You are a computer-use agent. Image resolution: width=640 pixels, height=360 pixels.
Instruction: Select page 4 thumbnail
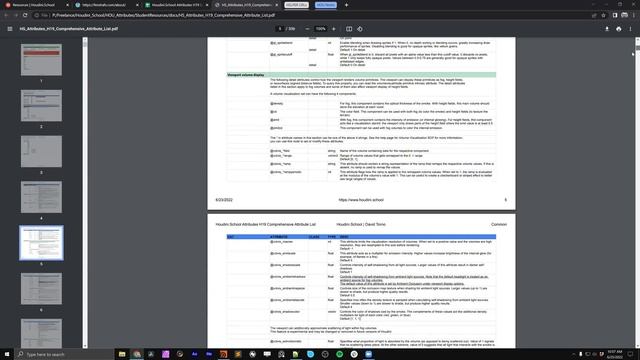(41, 197)
